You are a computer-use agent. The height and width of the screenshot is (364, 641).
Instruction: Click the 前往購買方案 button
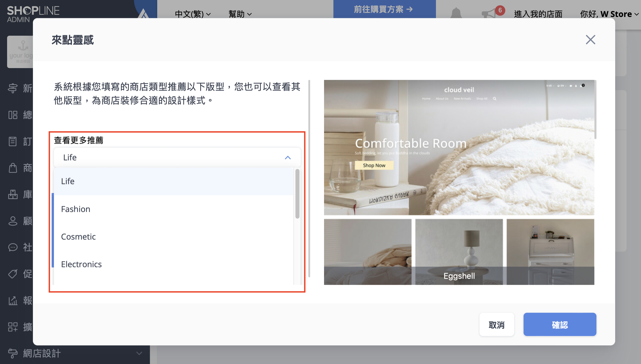[x=384, y=9]
